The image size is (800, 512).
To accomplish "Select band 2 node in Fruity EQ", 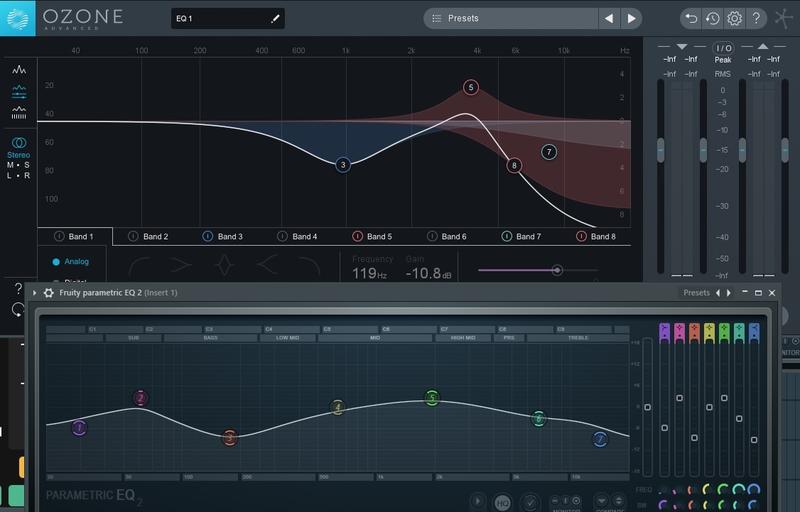I will click(x=141, y=398).
